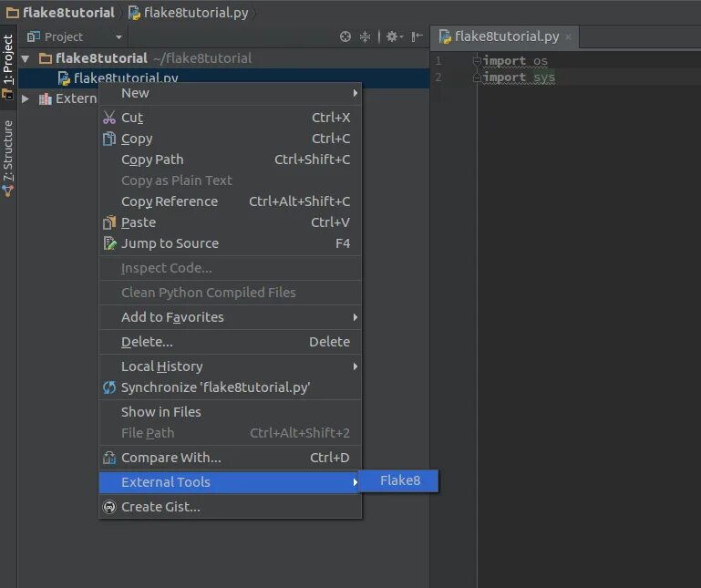This screenshot has height=588, width=701.
Task: Click the Synchronize refresh icon
Action: click(109, 387)
